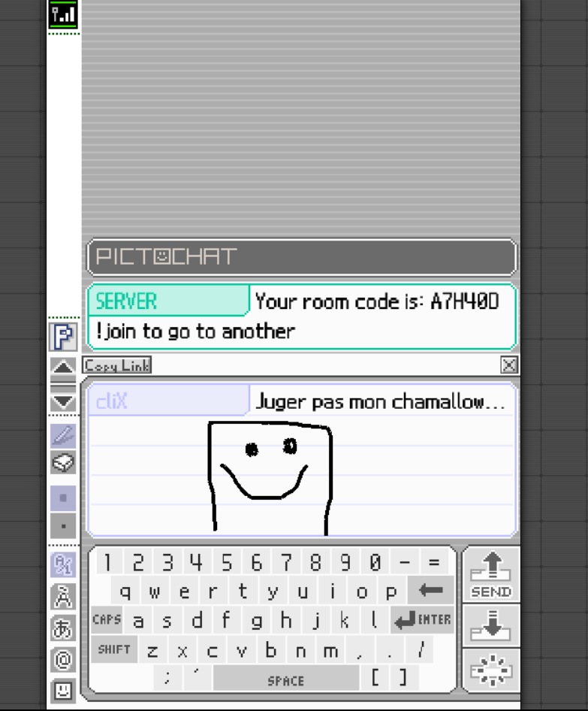Switch to the symbols @ keyboard

[x=63, y=660]
